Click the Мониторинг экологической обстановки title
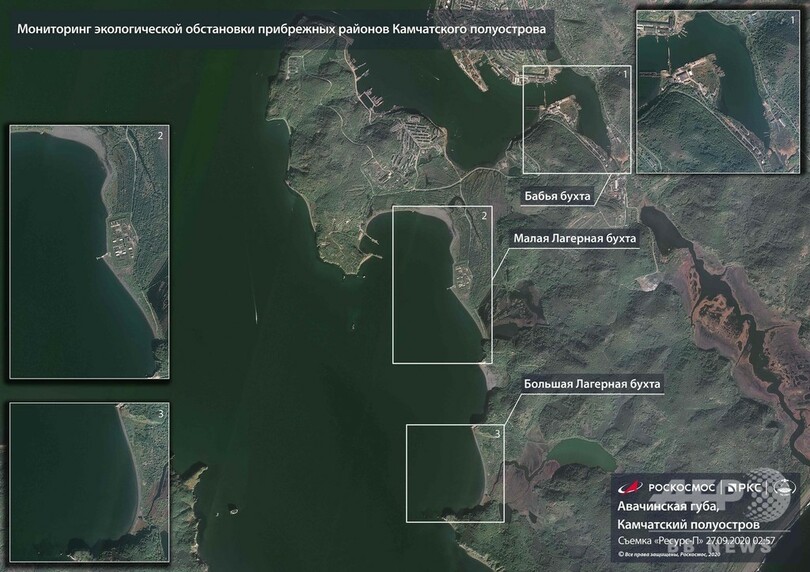Screen dimensions: 810x572 click(280, 30)
